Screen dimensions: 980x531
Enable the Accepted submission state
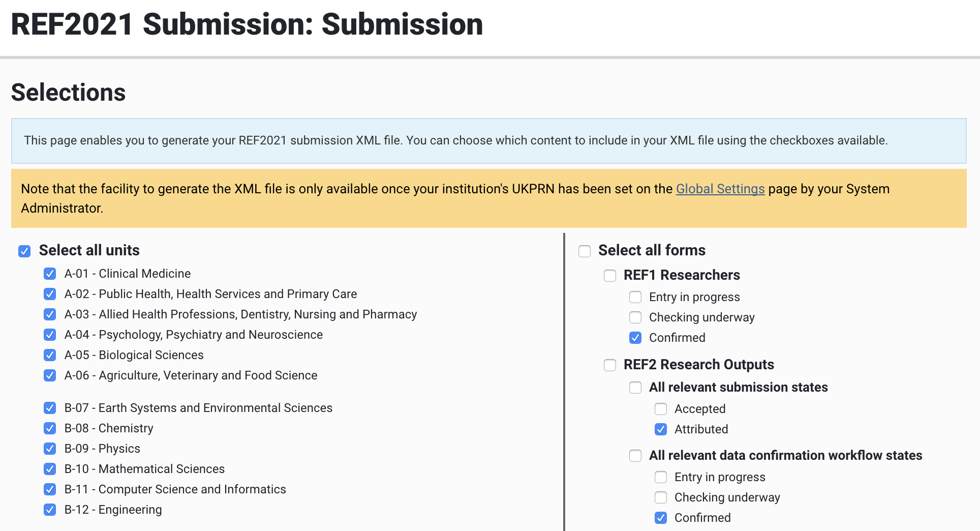[x=661, y=409]
